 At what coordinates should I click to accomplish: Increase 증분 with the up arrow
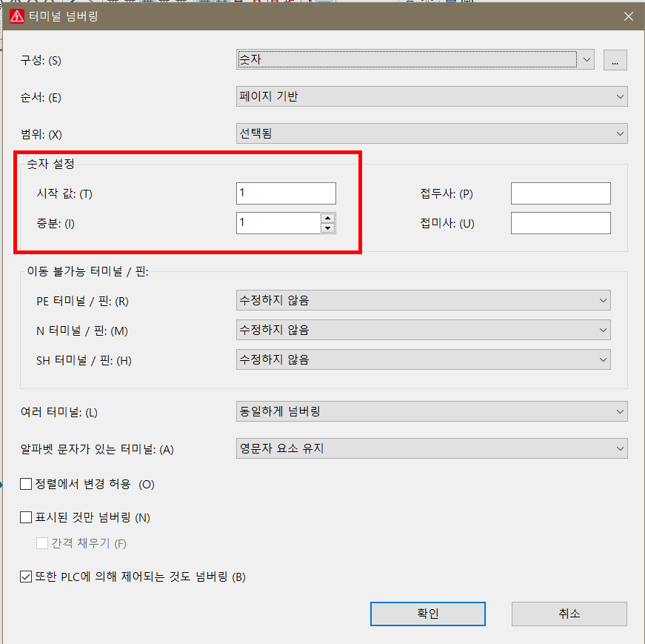[x=327, y=218]
